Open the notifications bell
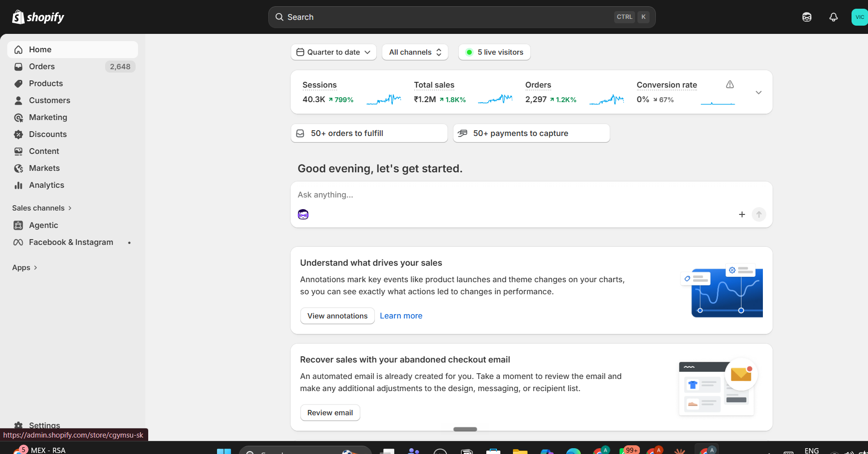The width and height of the screenshot is (868, 454). (x=834, y=17)
